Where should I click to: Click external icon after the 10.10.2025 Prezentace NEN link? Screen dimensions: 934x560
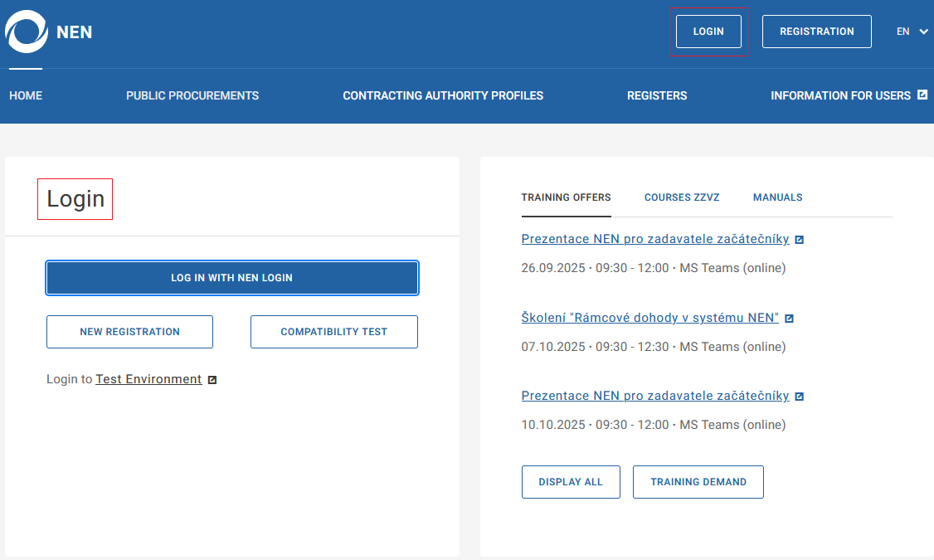pos(800,397)
